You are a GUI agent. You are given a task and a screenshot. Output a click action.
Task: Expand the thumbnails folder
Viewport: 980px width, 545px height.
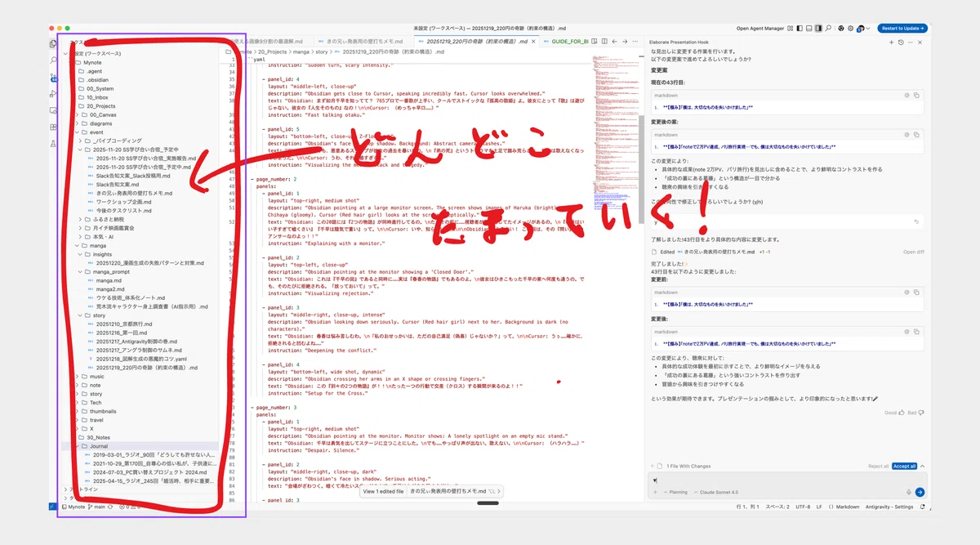pyautogui.click(x=102, y=411)
